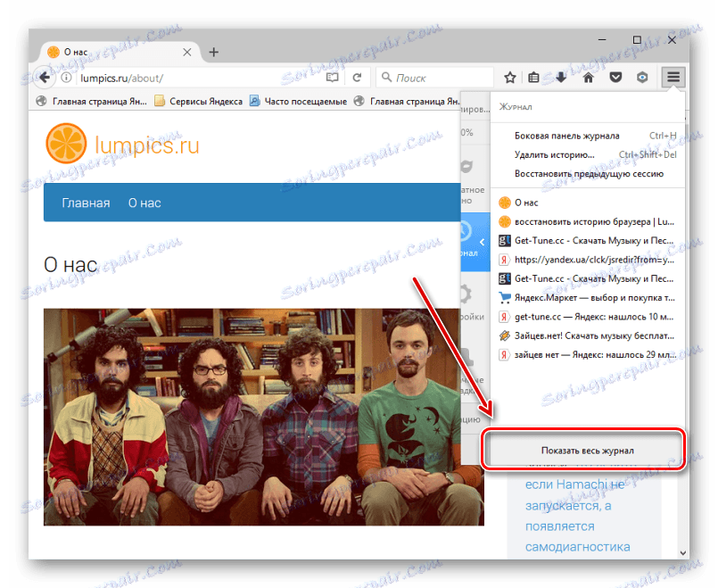Viewport: 718px width, 588px height.
Task: Go to home page icon
Action: click(x=589, y=78)
